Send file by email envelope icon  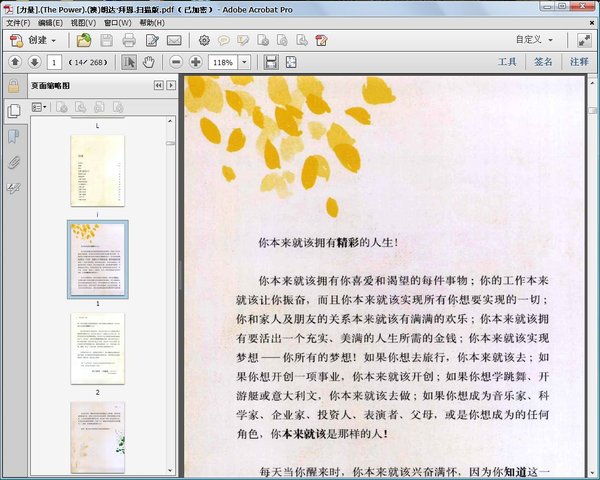[174, 40]
